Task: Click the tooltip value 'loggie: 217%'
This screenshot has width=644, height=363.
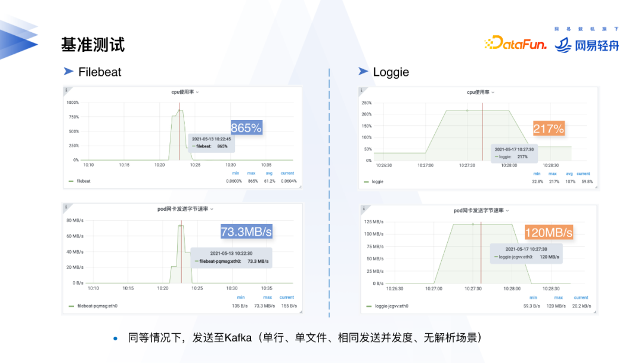Action: 512,156
